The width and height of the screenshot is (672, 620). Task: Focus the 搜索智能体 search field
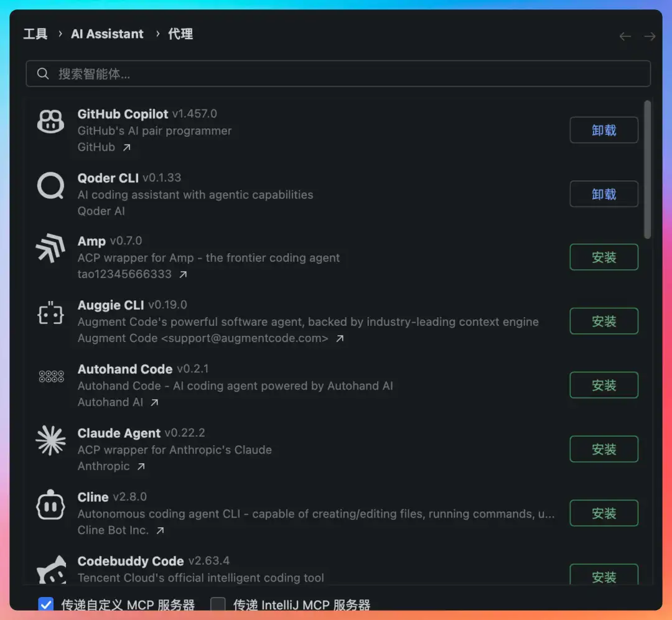point(338,74)
